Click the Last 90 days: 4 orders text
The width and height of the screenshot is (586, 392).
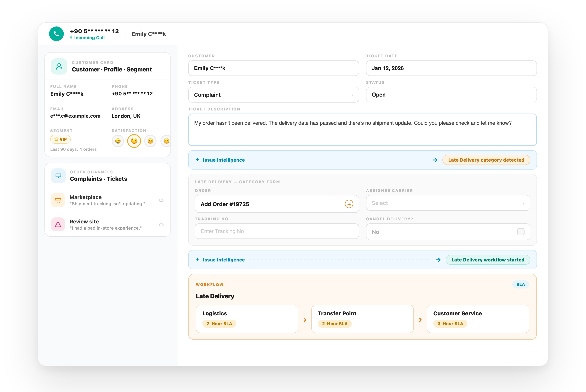pyautogui.click(x=73, y=149)
